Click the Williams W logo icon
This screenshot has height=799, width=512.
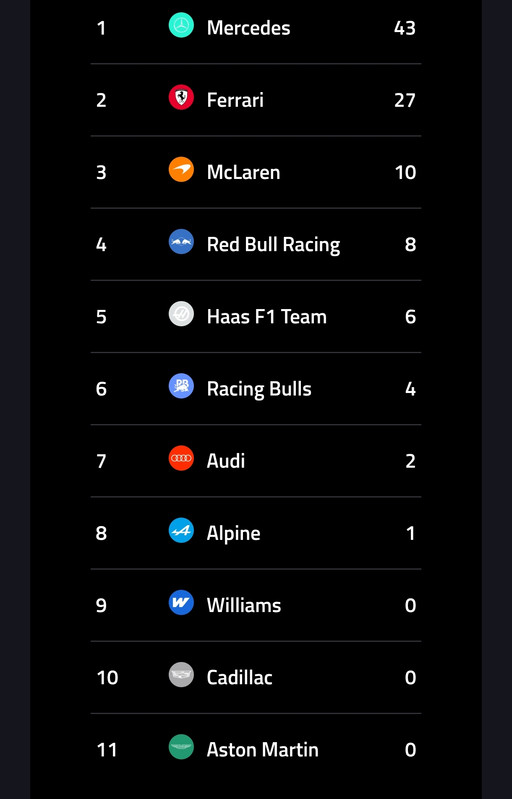click(181, 603)
